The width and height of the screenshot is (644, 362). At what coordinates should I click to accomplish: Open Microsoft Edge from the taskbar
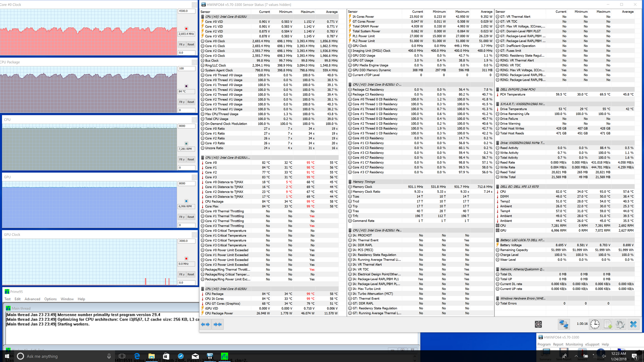coord(137,356)
